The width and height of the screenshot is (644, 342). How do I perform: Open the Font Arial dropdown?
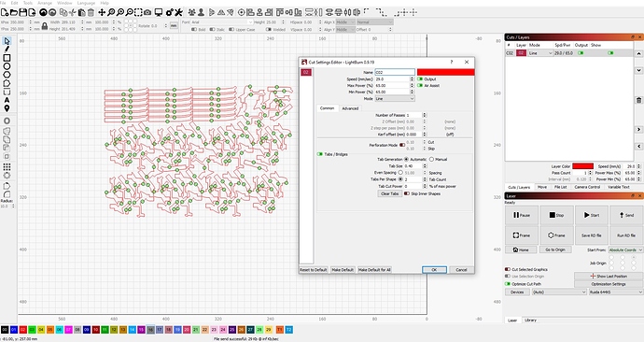pos(222,22)
